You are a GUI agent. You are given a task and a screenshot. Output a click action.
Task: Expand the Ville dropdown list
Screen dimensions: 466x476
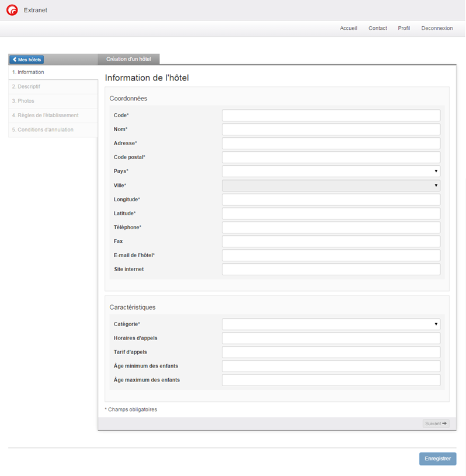(x=331, y=185)
